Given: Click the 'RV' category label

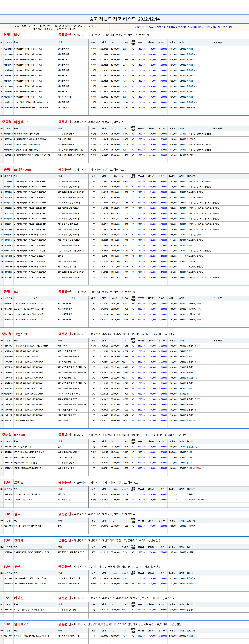Looking at the screenshot, I should [x=7, y=598].
